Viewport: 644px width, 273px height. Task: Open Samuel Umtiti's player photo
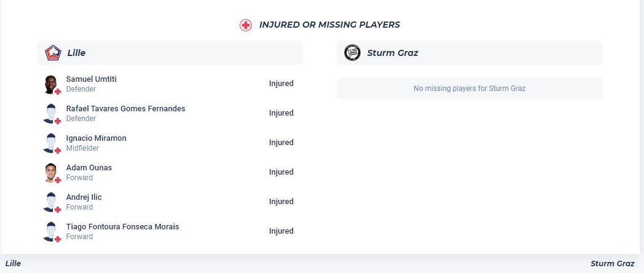[51, 84]
